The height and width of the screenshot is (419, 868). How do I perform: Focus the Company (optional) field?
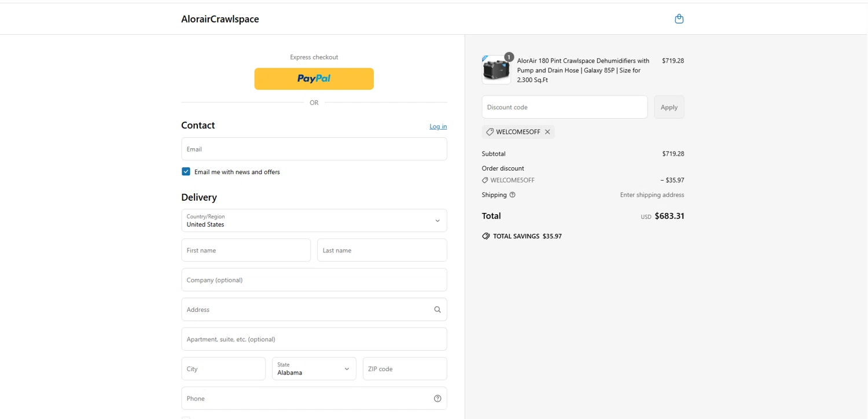[314, 280]
